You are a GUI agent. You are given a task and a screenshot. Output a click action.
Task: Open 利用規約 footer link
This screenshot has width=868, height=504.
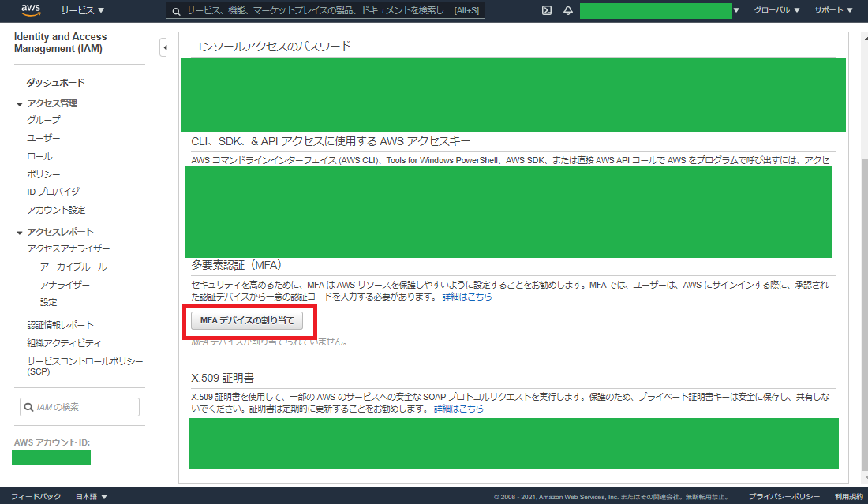tap(848, 497)
